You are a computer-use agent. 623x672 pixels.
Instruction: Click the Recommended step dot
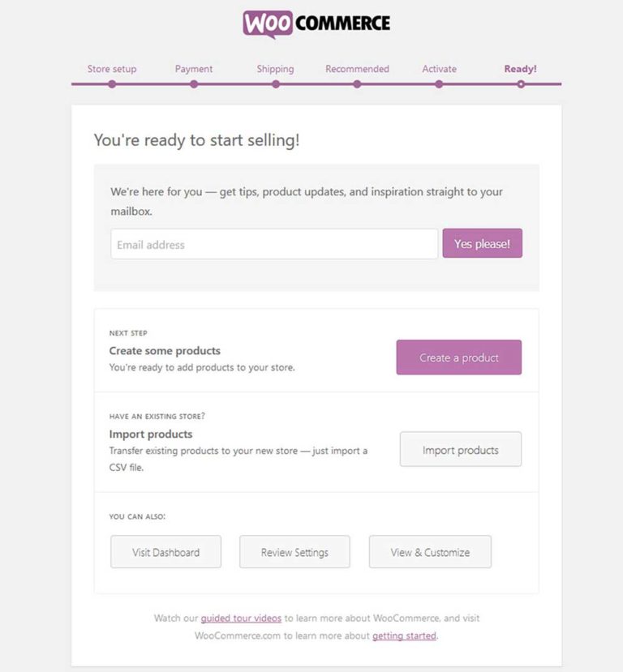[357, 83]
